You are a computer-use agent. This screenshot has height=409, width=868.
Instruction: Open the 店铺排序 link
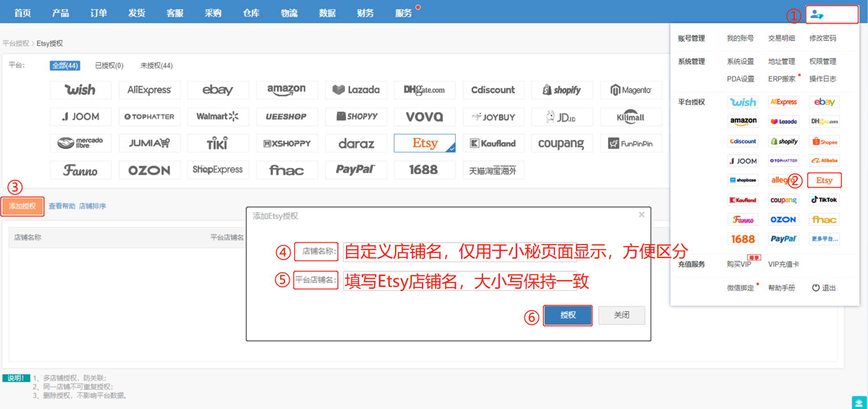coord(92,206)
